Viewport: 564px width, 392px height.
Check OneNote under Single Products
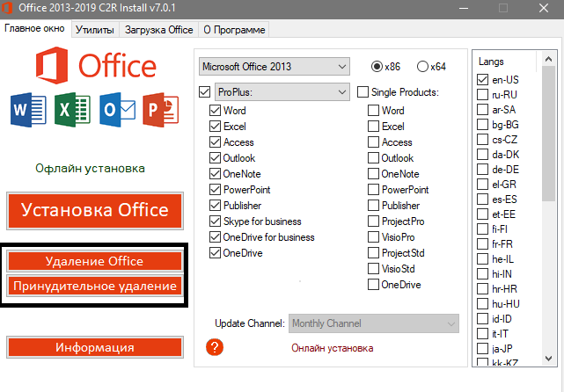point(373,173)
